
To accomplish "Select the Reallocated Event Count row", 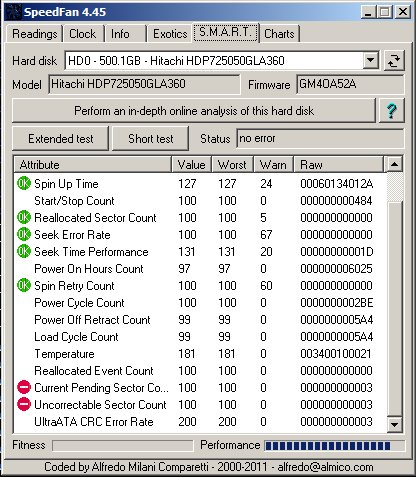I will pyautogui.click(x=201, y=371).
